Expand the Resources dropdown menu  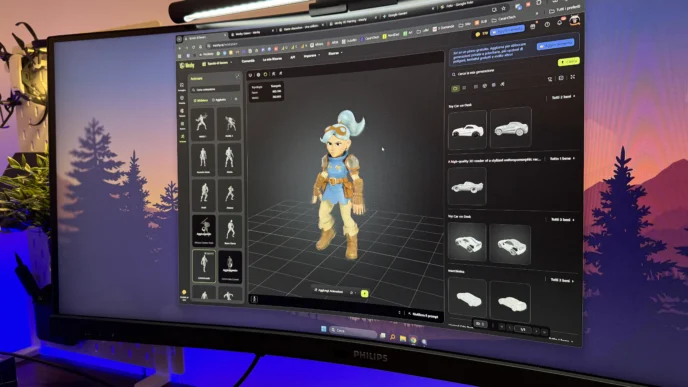(x=335, y=54)
